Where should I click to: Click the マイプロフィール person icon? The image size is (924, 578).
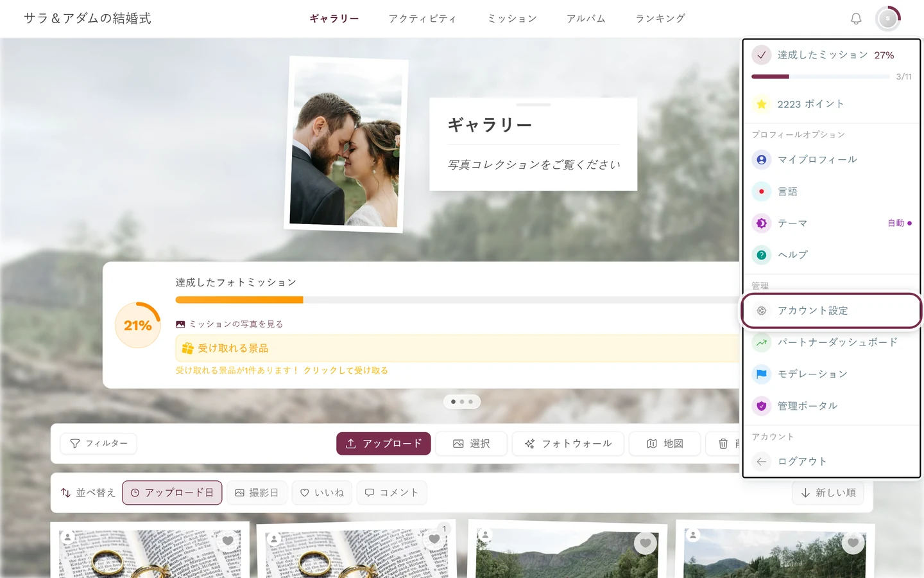[x=762, y=159]
